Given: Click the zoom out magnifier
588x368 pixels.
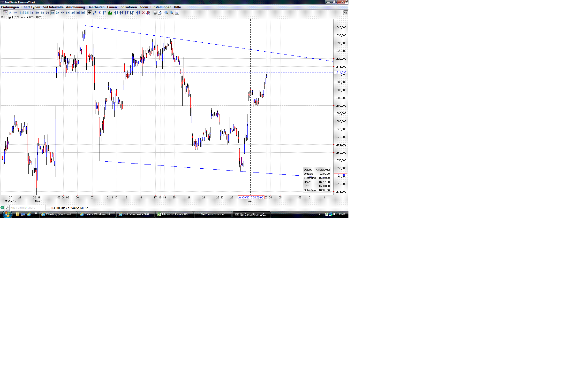Looking at the screenshot, I should tap(171, 13).
